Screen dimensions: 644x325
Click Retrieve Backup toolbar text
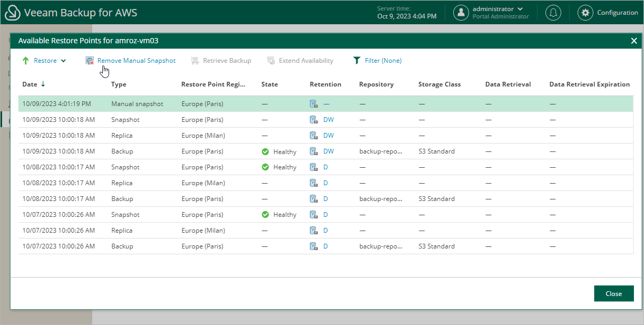pyautogui.click(x=227, y=61)
